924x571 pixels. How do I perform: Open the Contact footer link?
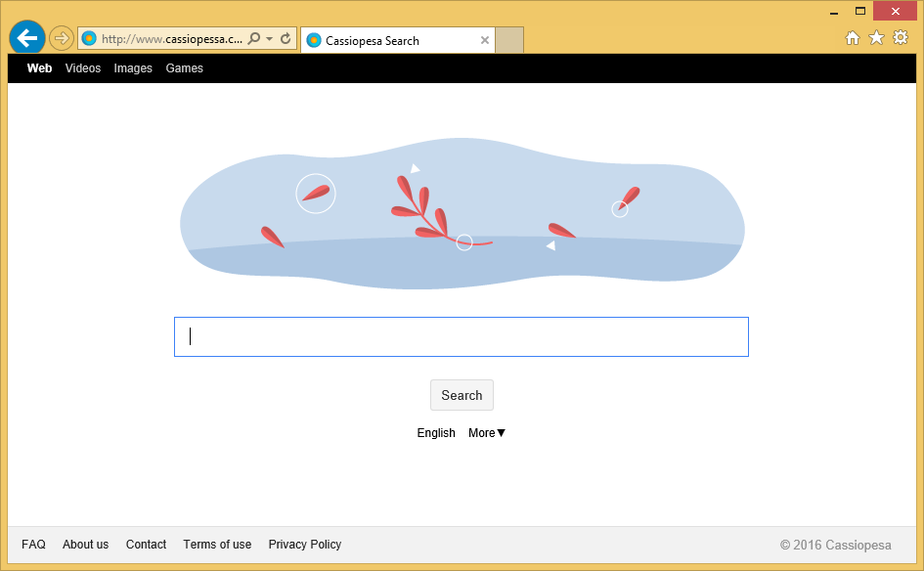click(146, 545)
